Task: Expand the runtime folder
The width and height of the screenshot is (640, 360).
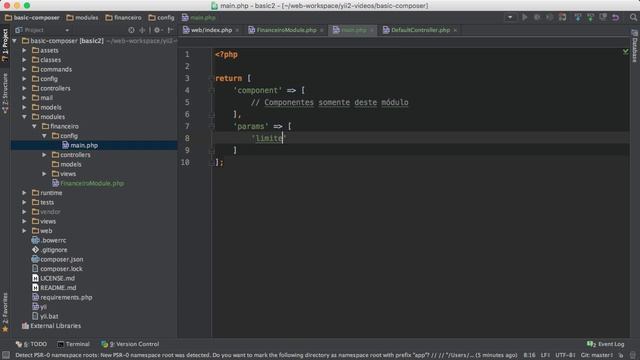Action: point(24,193)
